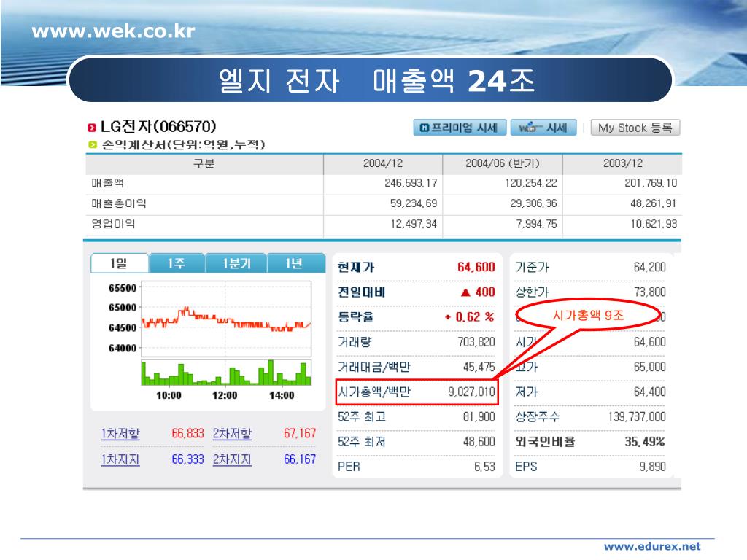Click value 29,306.36
747x560 pixels.
point(533,203)
